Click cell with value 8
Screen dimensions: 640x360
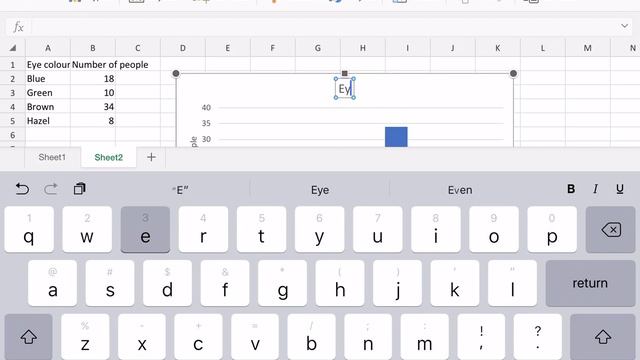pos(93,121)
